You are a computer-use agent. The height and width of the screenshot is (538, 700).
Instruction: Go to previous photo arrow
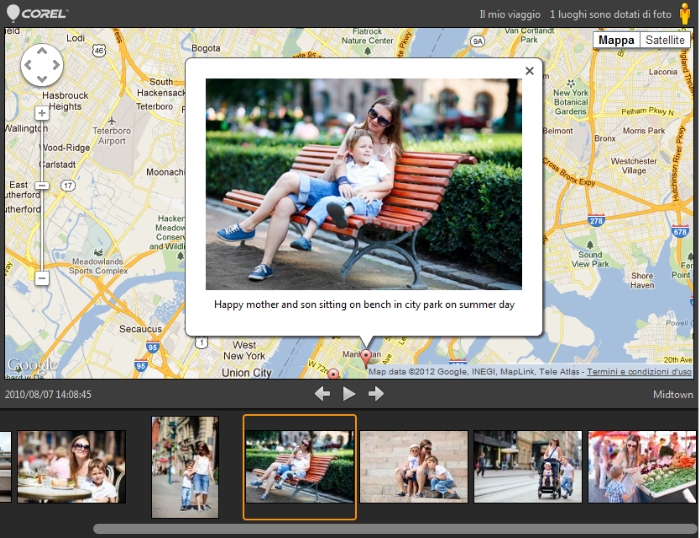pyautogui.click(x=322, y=394)
